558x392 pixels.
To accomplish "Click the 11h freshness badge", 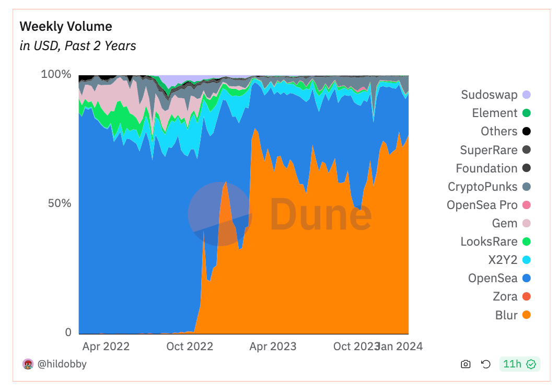I will (x=519, y=364).
